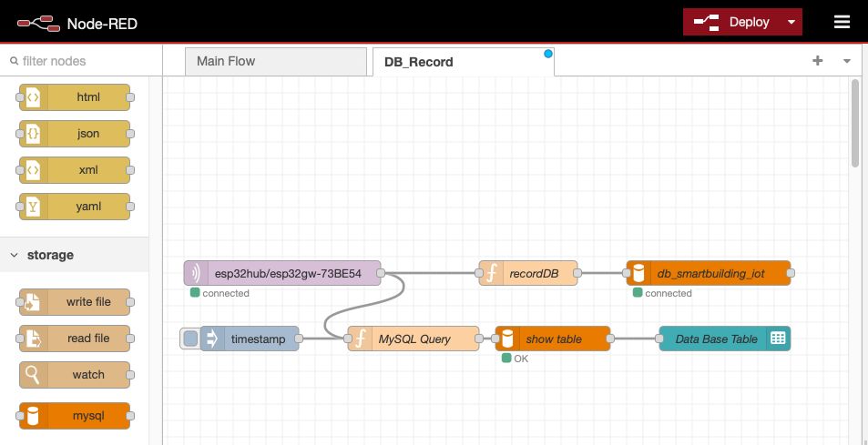Click output port of recordDB node
Viewport: 868px width, 445px height.
click(x=577, y=273)
